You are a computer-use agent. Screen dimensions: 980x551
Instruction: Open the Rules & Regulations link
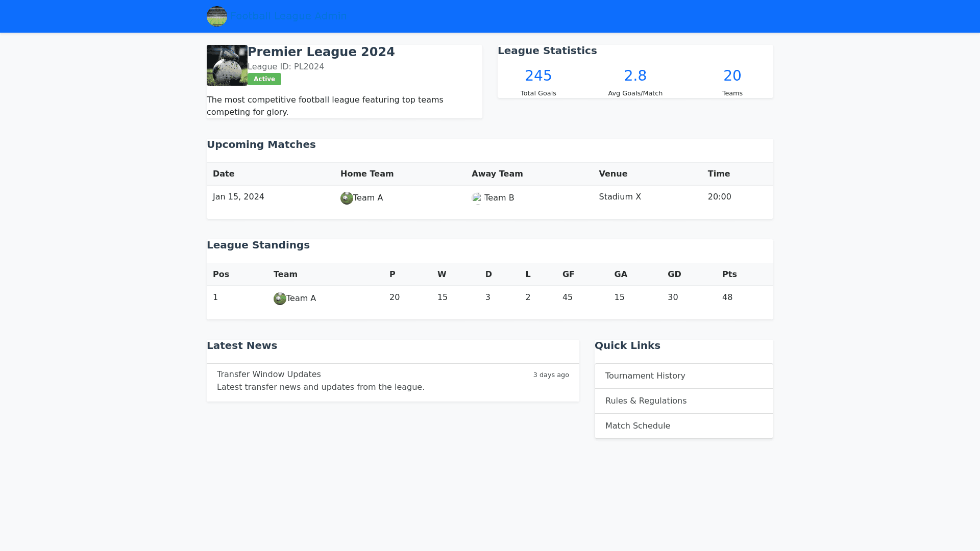[646, 401]
